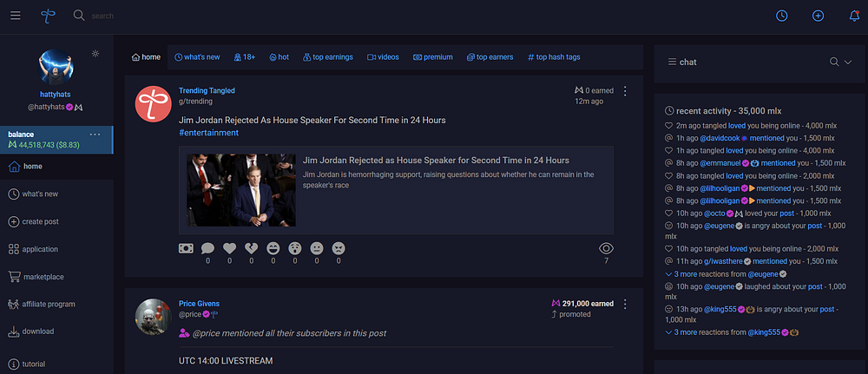Screen dimensions: 868x374
Task: Open the g/iwasthere group link
Action: point(722,261)
